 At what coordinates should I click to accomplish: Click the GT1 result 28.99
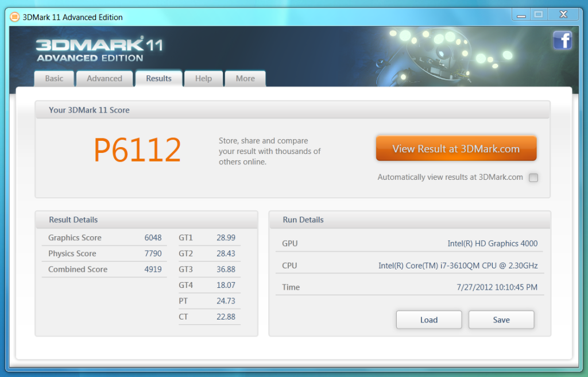point(226,238)
